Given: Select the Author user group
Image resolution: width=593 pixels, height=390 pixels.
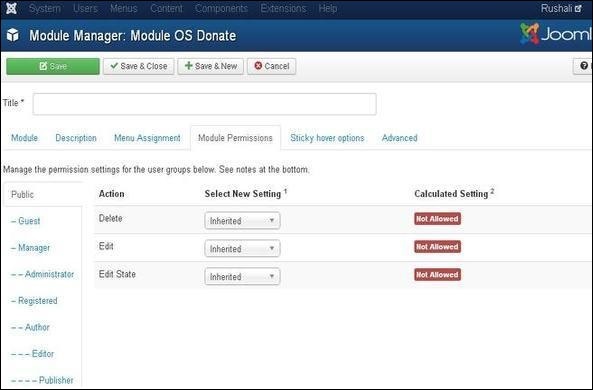Looking at the screenshot, I should click(x=30, y=327).
